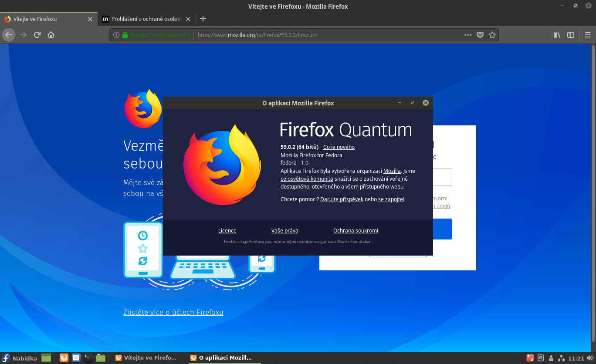596x364 pixels.
Task: Open the hamburger application menu
Action: coord(587,35)
